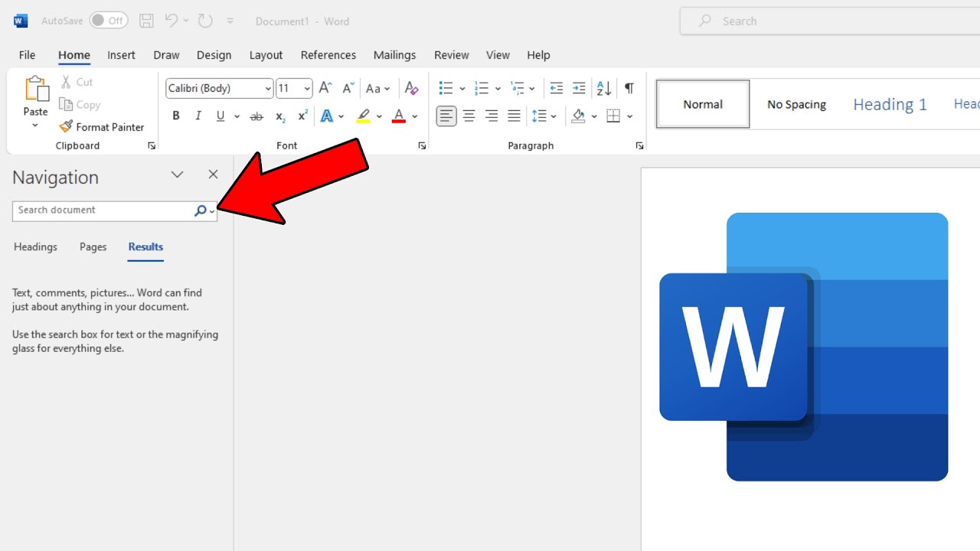Align paragraph to the right
This screenshot has height=551, width=980.
[492, 116]
